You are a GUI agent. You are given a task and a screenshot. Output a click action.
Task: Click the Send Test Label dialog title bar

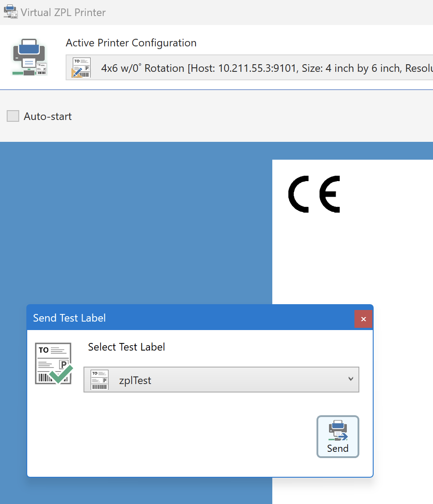coord(179,318)
